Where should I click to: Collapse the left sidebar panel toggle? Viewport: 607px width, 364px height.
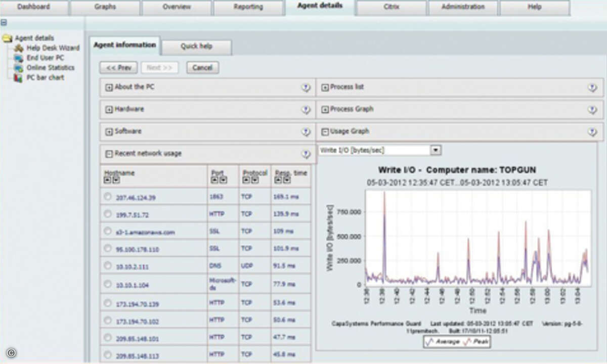[4, 23]
